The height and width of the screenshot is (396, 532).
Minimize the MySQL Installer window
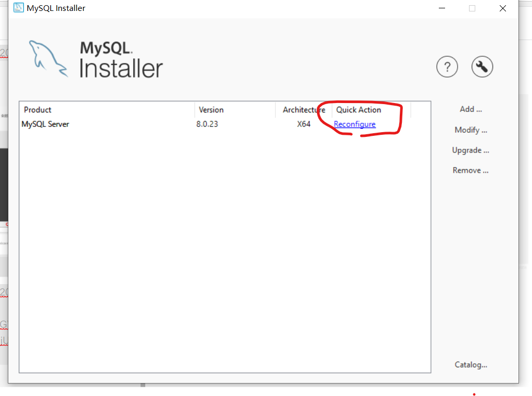442,8
